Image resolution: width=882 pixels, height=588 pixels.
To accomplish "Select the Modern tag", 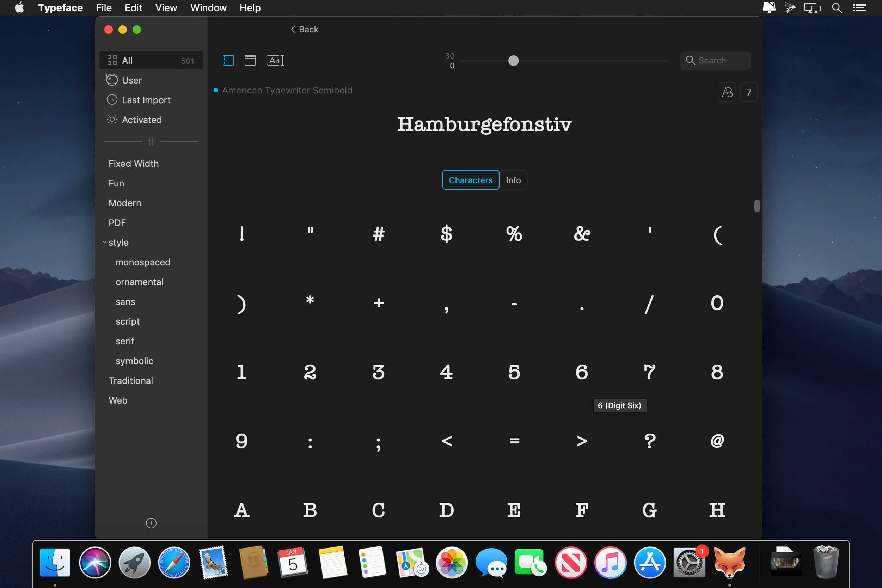I will coord(125,203).
